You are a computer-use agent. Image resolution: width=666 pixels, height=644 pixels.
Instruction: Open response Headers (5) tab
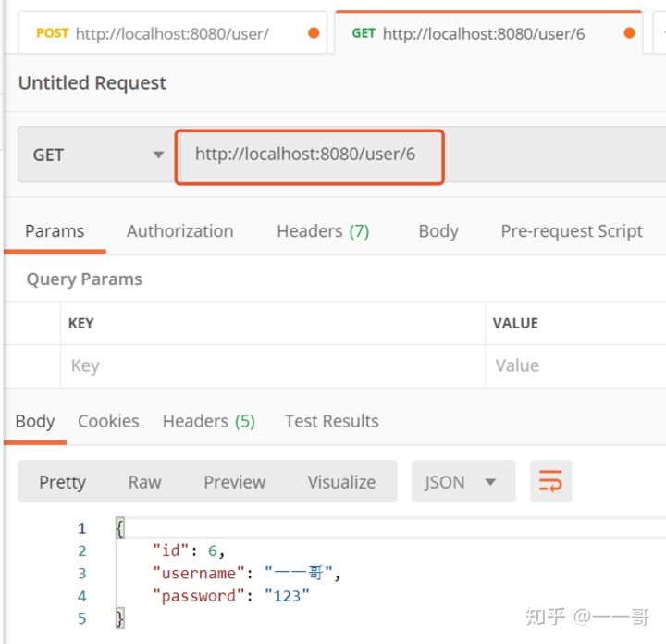click(x=208, y=421)
